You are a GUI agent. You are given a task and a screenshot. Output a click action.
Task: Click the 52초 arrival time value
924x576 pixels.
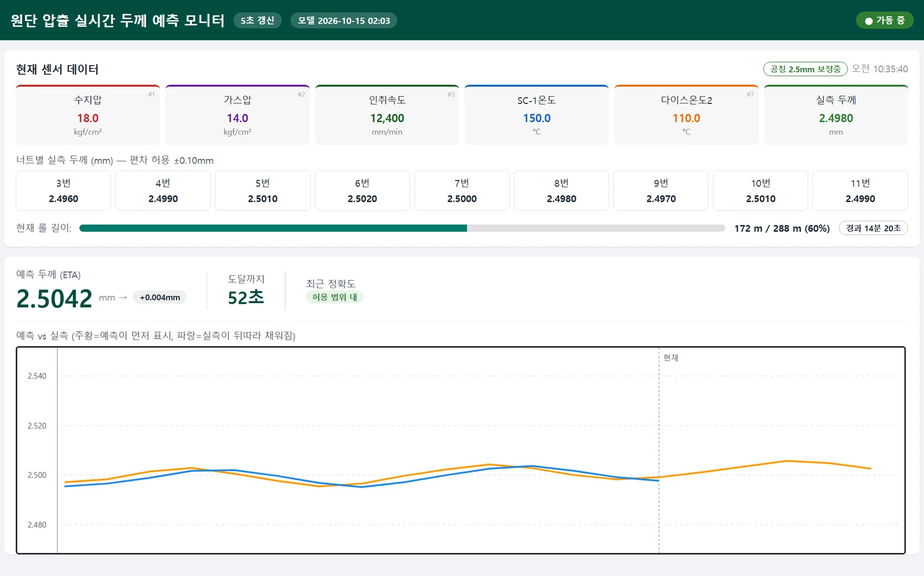point(246,298)
